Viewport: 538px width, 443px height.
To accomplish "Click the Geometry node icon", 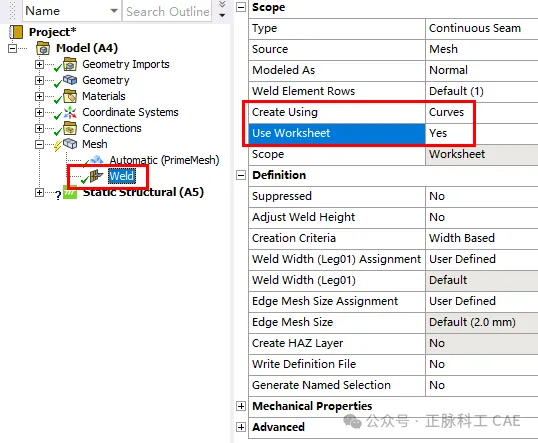I will (70, 80).
